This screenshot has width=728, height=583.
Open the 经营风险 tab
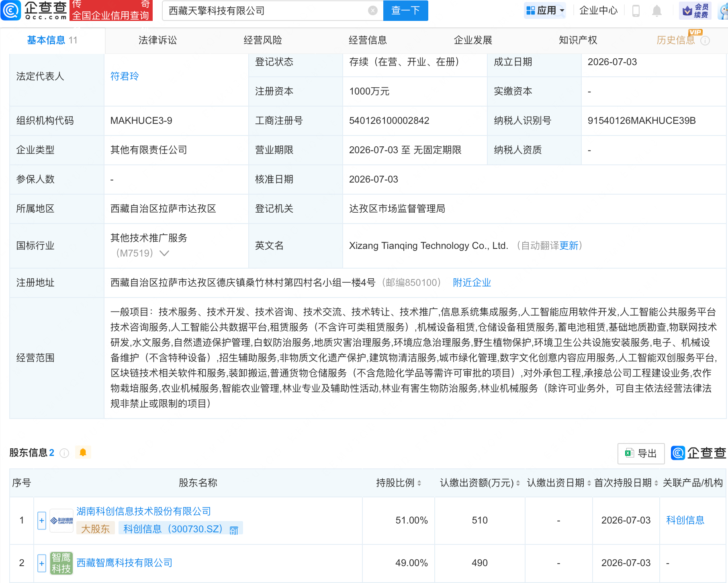pyautogui.click(x=263, y=40)
